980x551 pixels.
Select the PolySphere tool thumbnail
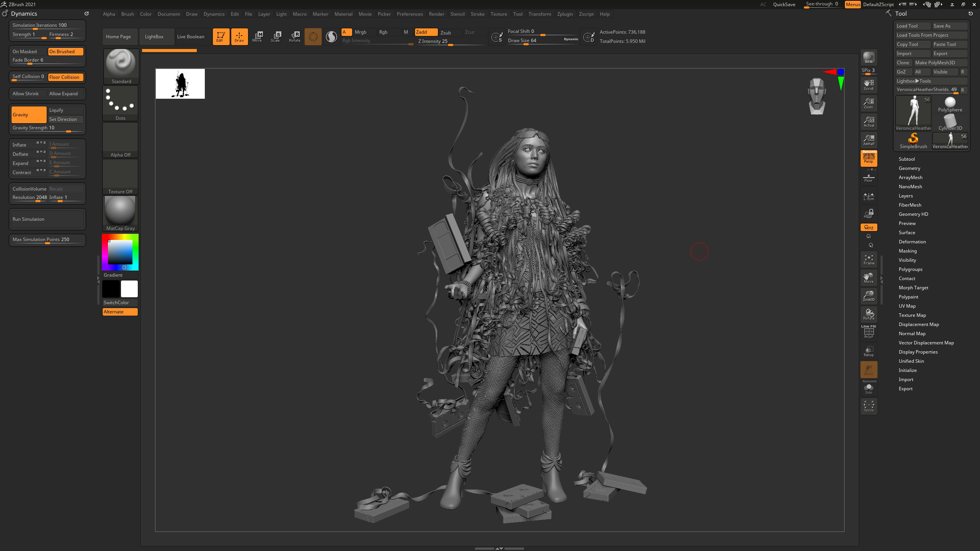tap(950, 103)
